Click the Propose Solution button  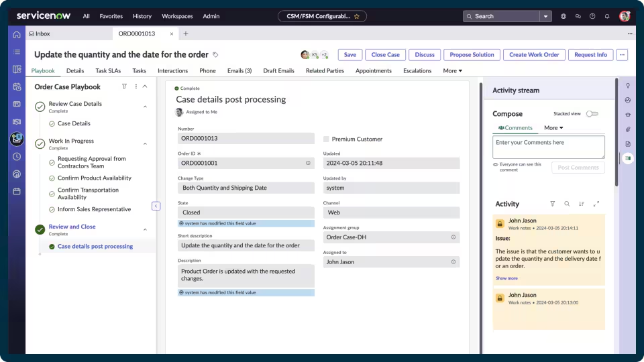tap(472, 54)
